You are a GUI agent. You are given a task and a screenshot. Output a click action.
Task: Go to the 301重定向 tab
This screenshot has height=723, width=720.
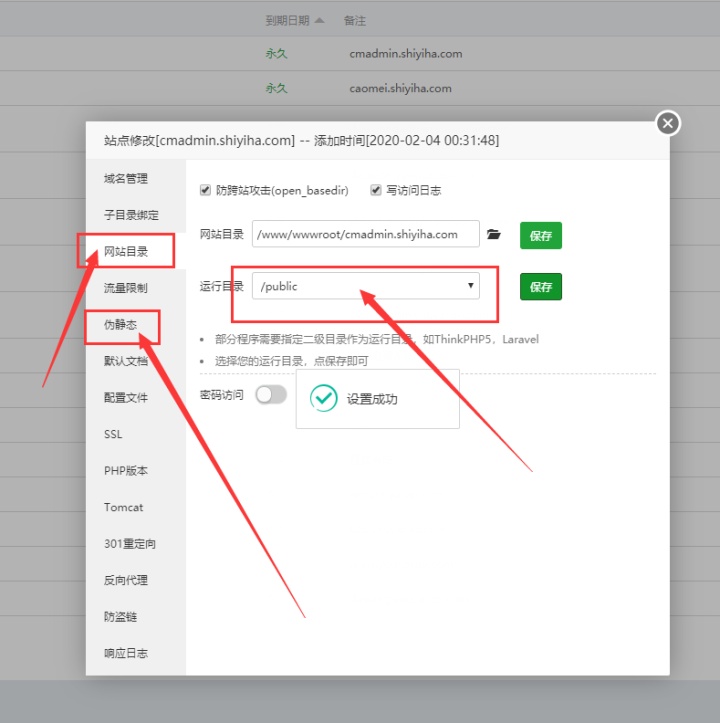(x=136, y=544)
